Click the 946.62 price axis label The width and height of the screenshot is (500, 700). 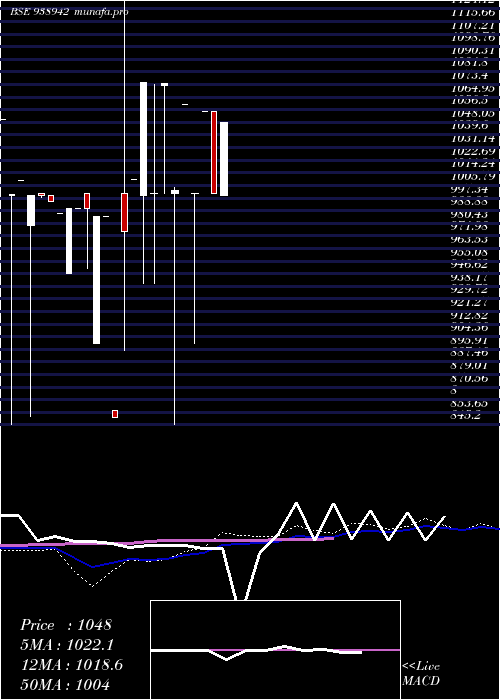tap(469, 265)
